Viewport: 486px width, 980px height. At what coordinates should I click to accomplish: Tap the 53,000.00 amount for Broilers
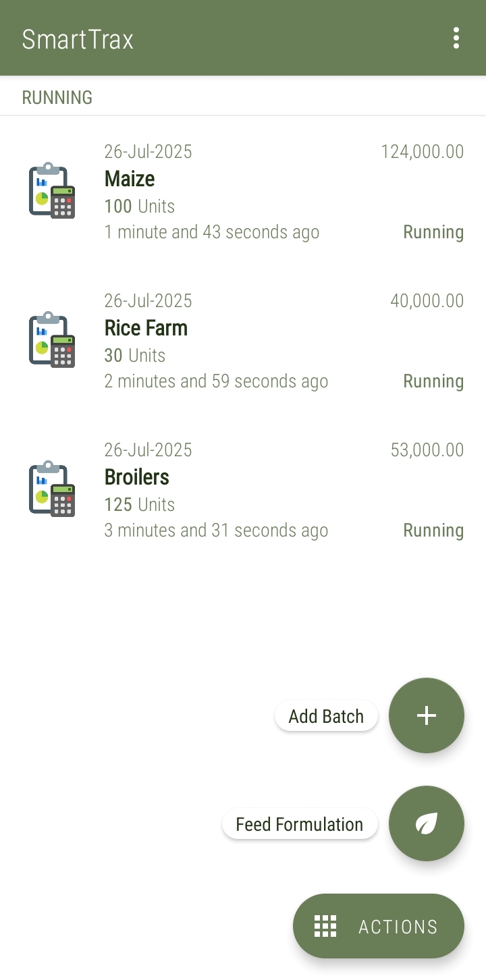coord(427,450)
